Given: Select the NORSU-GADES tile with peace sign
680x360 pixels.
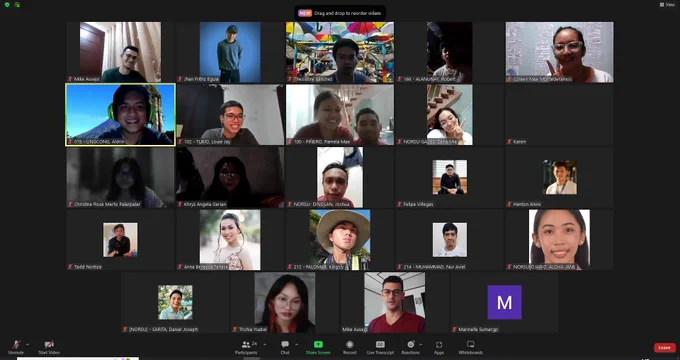Looking at the screenshot, I should click(x=449, y=115).
